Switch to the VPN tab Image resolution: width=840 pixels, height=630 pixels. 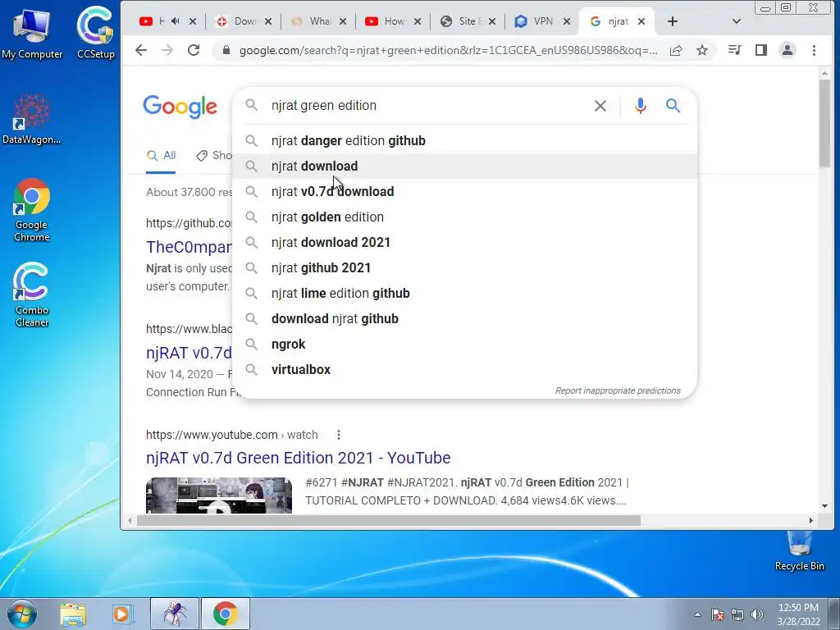(x=541, y=21)
